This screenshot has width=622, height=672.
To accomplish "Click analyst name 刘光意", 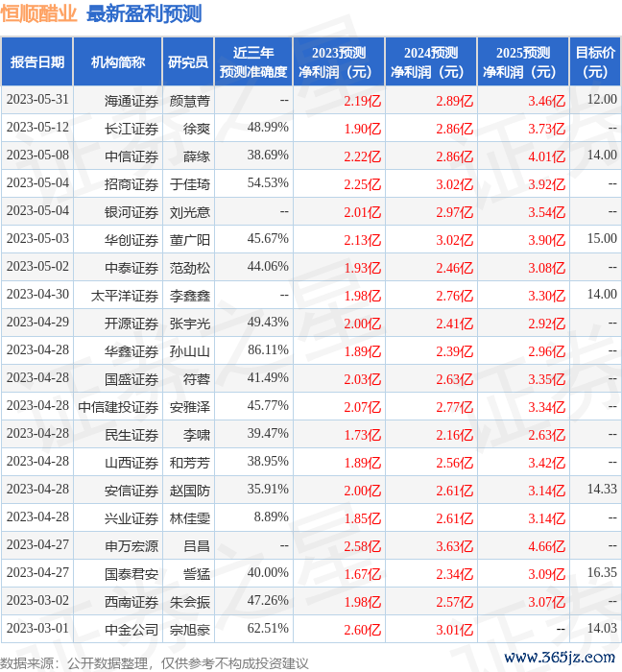I will [x=190, y=212].
